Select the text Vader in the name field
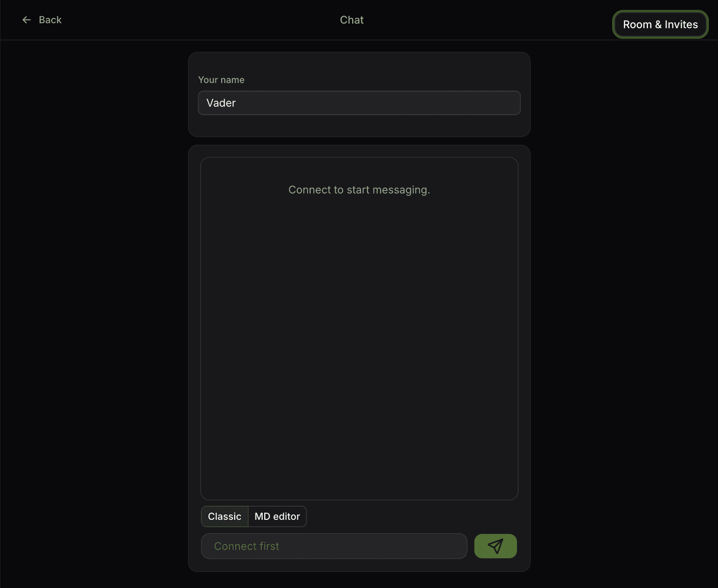The height and width of the screenshot is (588, 718). (221, 103)
